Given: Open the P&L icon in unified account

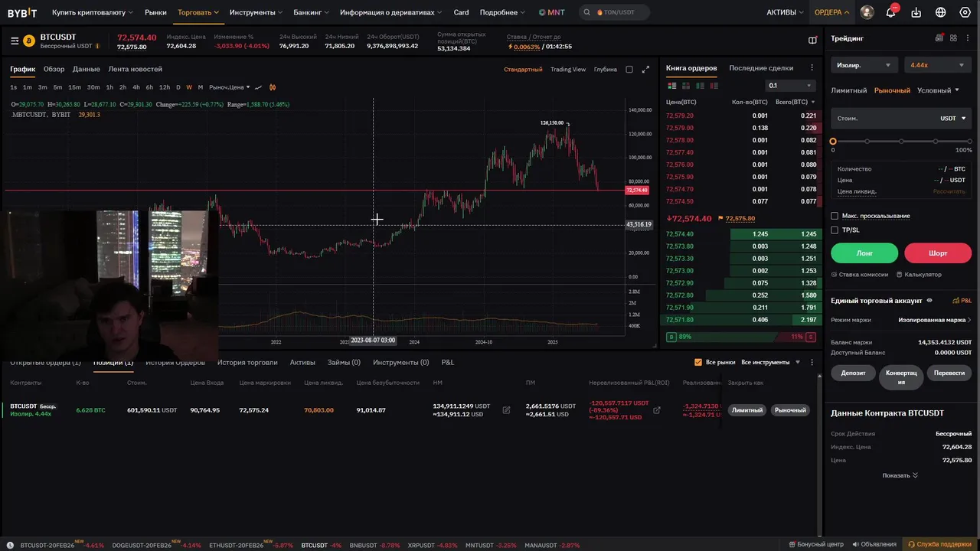Looking at the screenshot, I should [962, 301].
